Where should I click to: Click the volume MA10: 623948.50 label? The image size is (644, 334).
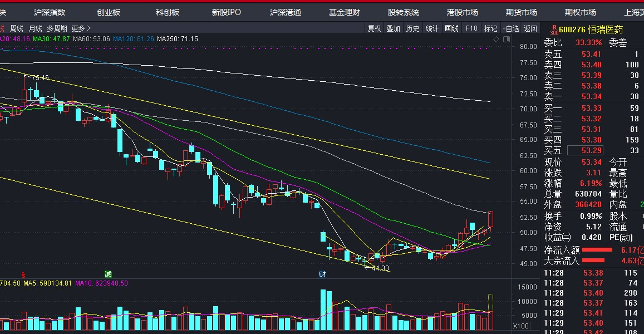(x=101, y=283)
